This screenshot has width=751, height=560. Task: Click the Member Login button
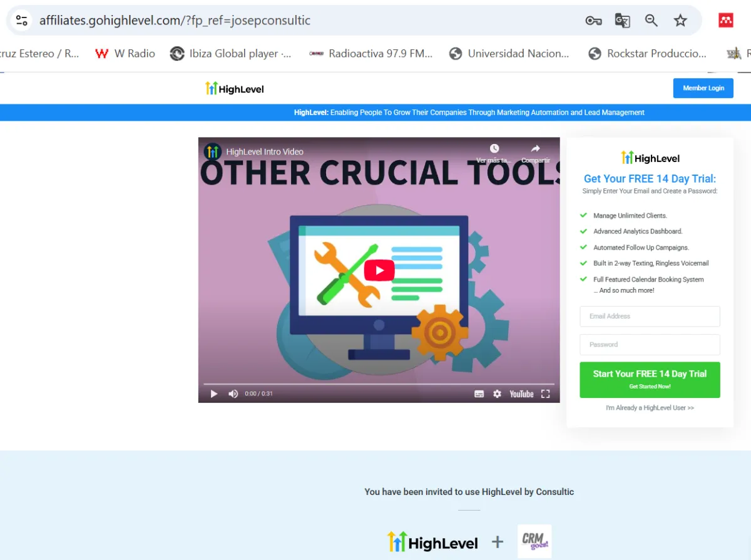[x=703, y=88]
